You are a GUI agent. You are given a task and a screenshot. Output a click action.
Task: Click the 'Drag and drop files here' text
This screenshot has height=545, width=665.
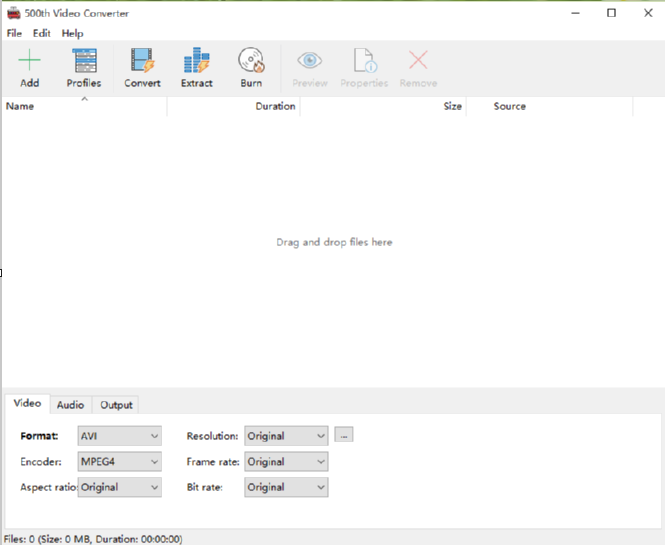(334, 242)
